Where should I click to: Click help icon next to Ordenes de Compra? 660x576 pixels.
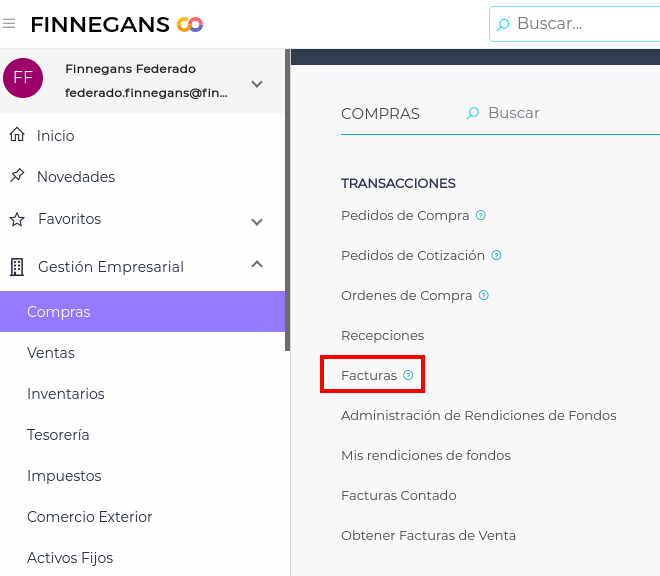click(x=484, y=295)
